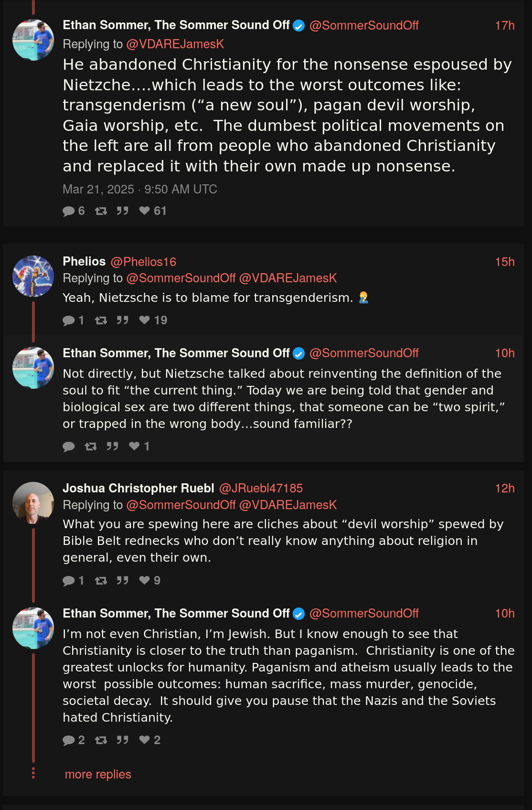The width and height of the screenshot is (532, 810).
Task: Expand the 'more replies' link
Action: (x=98, y=774)
